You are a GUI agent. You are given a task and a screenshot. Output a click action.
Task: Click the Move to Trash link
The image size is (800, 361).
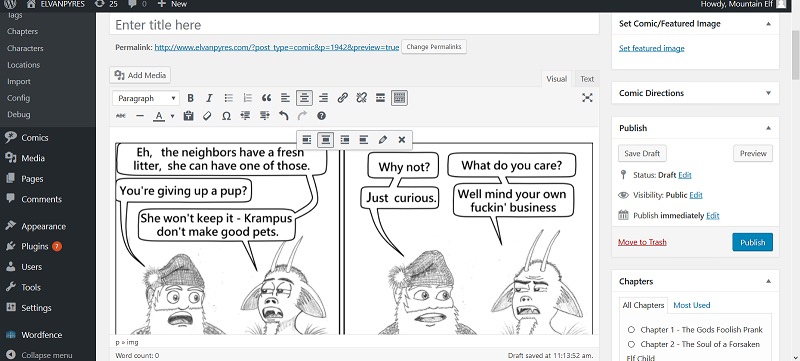[642, 242]
